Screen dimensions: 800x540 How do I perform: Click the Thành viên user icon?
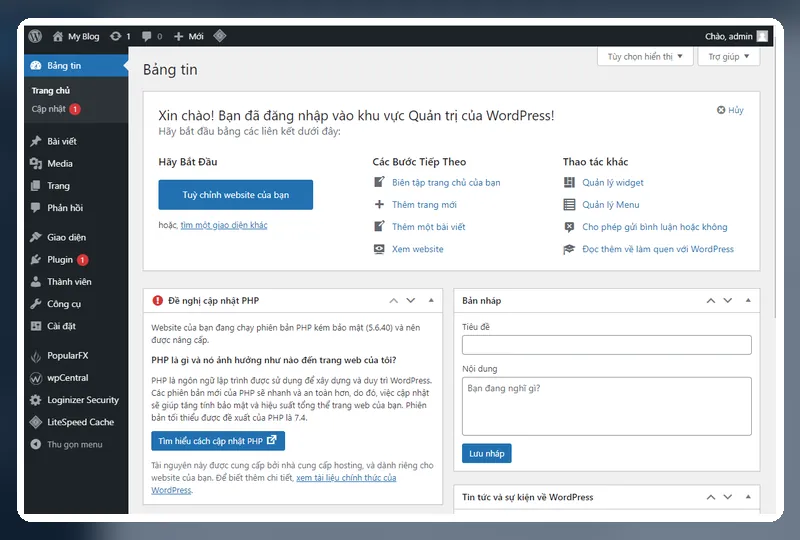point(36,282)
